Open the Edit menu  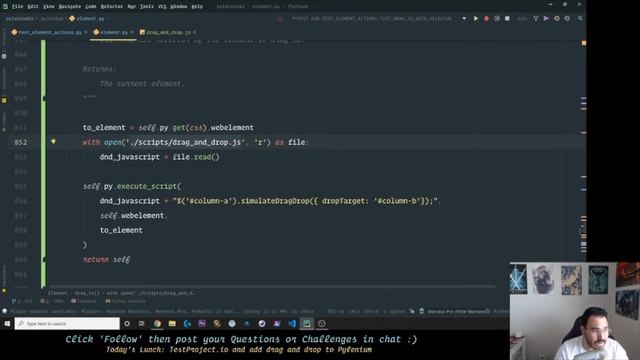tap(33, 7)
